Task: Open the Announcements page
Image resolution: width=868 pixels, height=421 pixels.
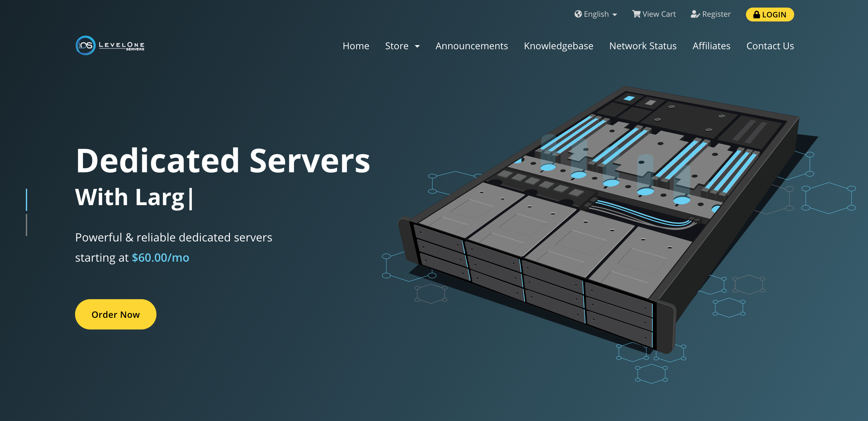Action: tap(472, 46)
